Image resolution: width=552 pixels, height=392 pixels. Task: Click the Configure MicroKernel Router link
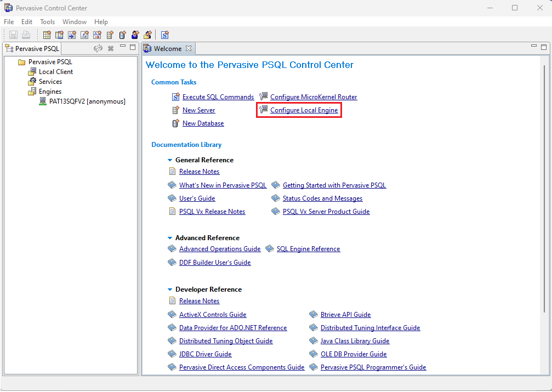tap(314, 97)
